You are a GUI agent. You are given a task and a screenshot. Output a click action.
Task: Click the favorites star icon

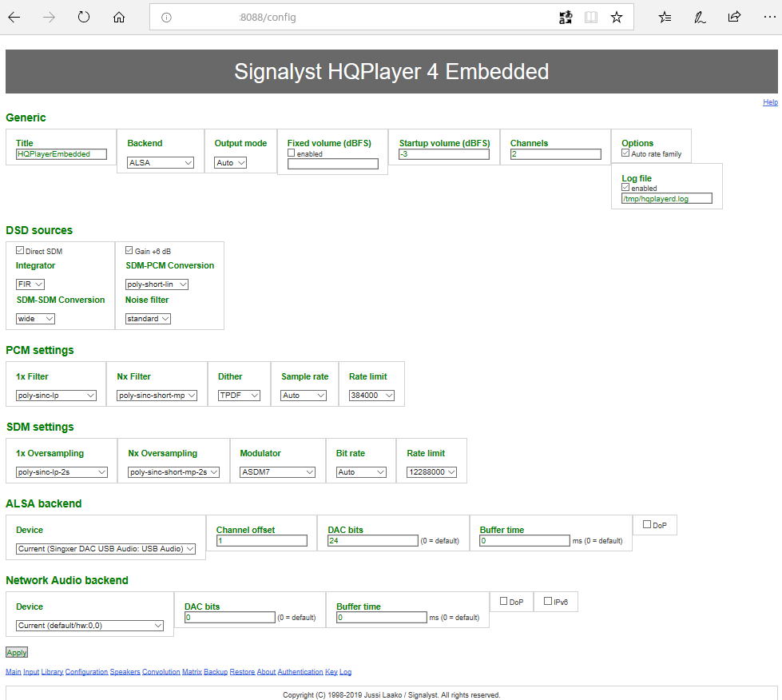(x=617, y=17)
